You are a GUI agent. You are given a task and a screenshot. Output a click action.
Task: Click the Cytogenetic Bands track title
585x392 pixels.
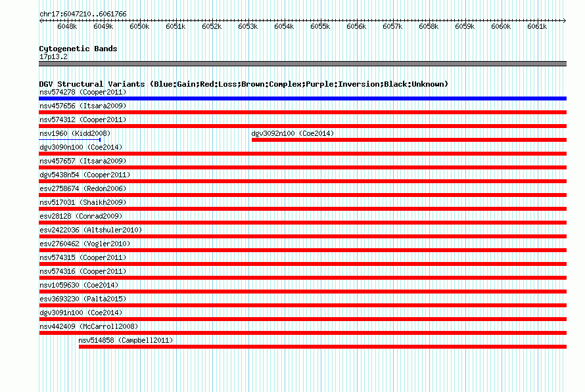pyautogui.click(x=78, y=49)
